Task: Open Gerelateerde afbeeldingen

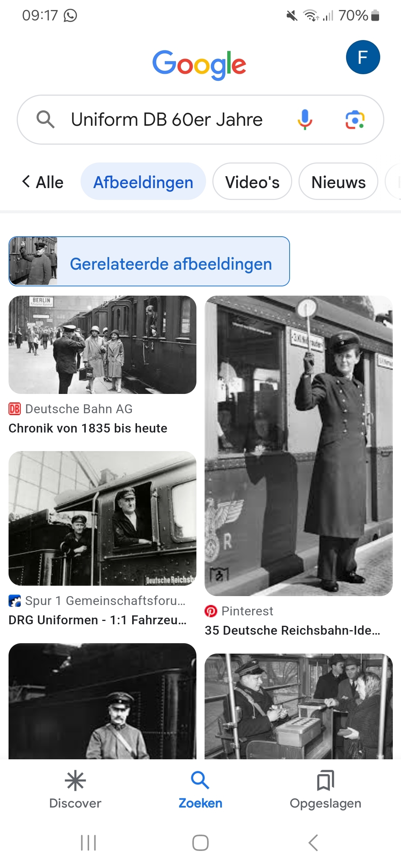Action: pos(149,261)
